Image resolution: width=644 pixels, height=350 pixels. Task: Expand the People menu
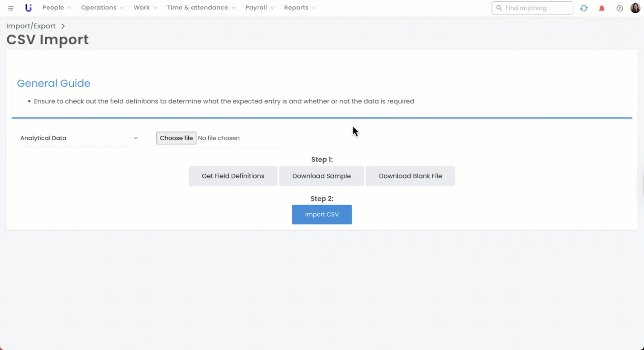point(56,8)
